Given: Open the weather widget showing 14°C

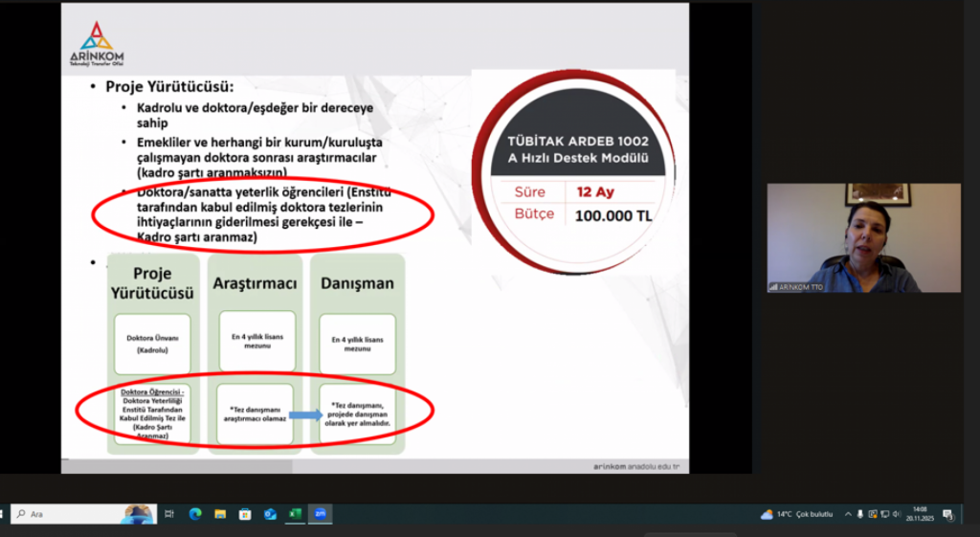Looking at the screenshot, I should (x=796, y=514).
